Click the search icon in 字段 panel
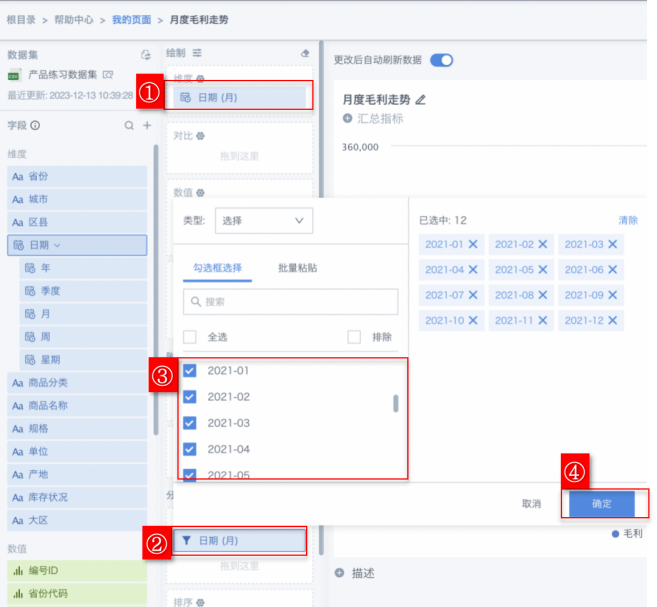The width and height of the screenshot is (657, 607). click(x=128, y=126)
